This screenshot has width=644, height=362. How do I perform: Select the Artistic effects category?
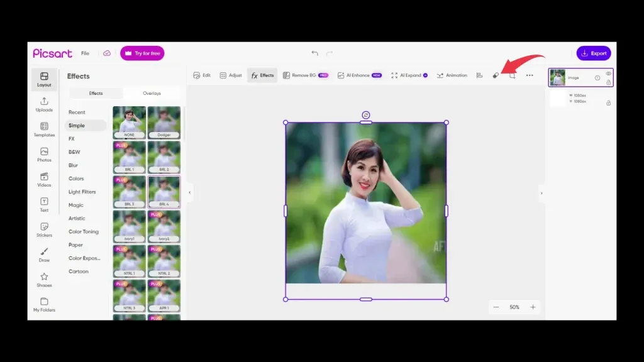[77, 218]
